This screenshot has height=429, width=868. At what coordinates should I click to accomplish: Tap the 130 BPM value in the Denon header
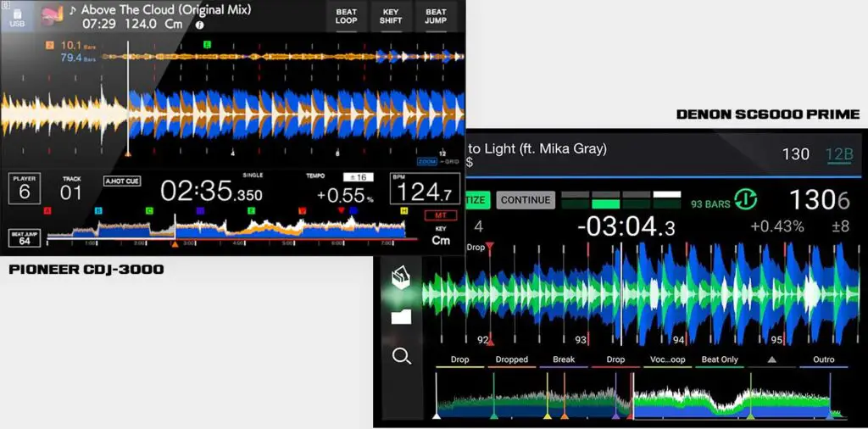click(795, 154)
